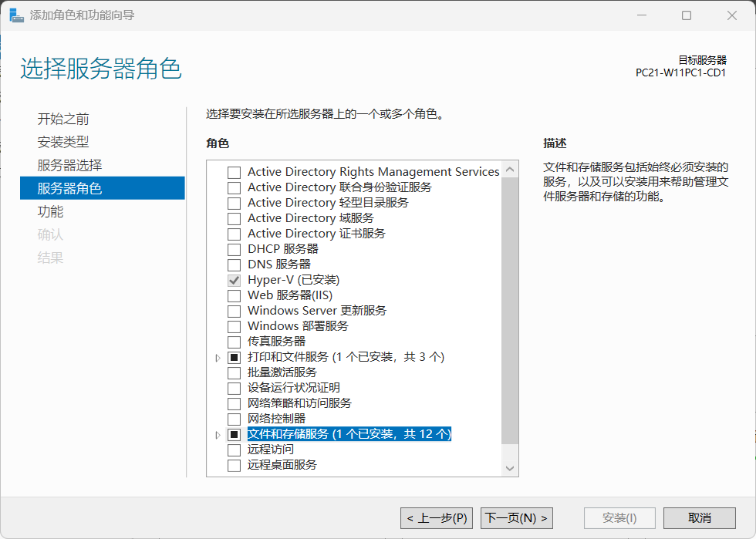Expand the 打印和文件服务 tree node

[218, 358]
